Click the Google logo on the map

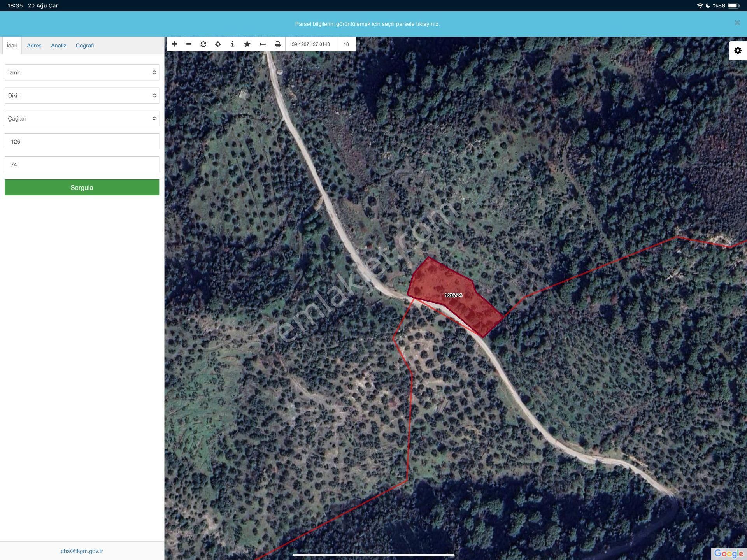pos(728,553)
